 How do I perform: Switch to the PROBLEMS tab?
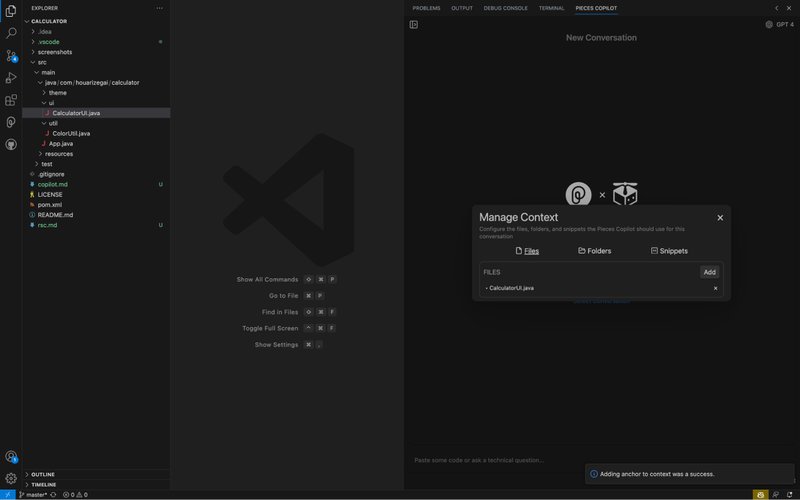tap(426, 8)
